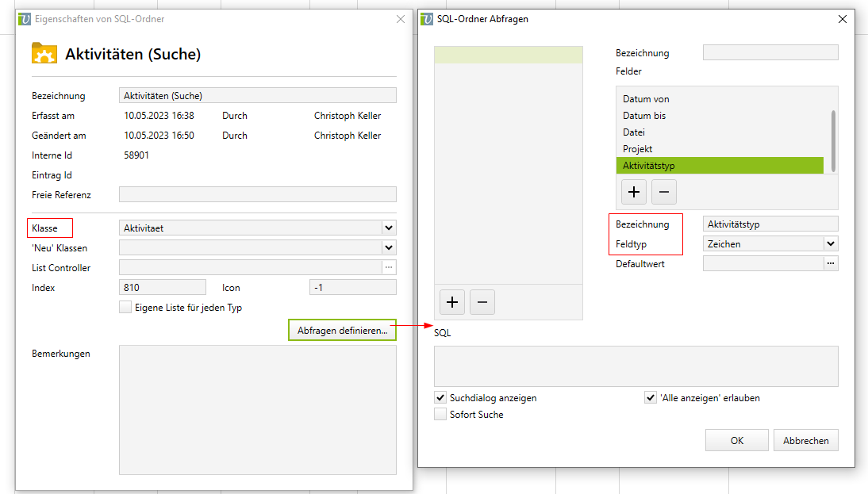This screenshot has width=868, height=494.
Task: Open the Feldtyp dropdown showing Zeichen
Action: coord(831,244)
